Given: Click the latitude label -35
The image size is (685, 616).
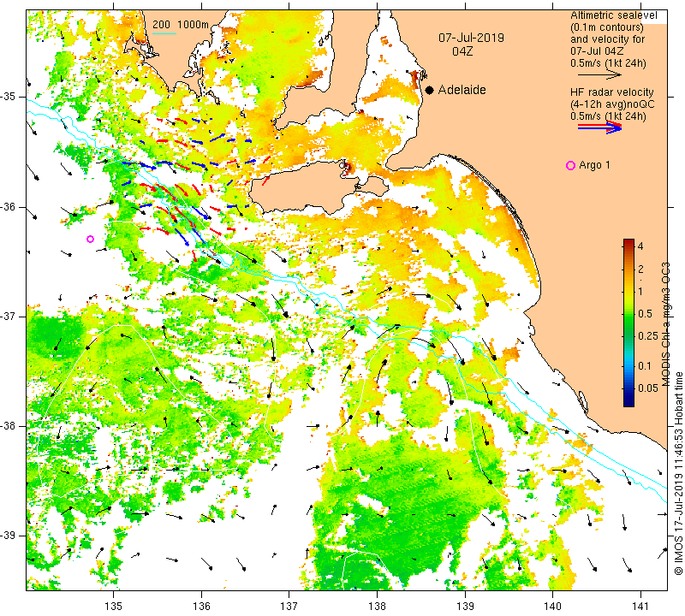Looking at the screenshot, I should (8, 97).
